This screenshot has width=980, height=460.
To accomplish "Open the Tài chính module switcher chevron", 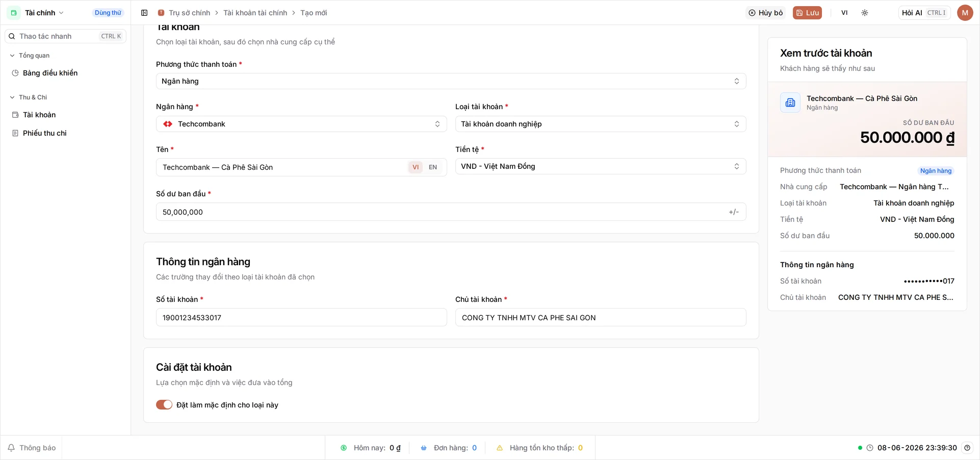I will (61, 13).
